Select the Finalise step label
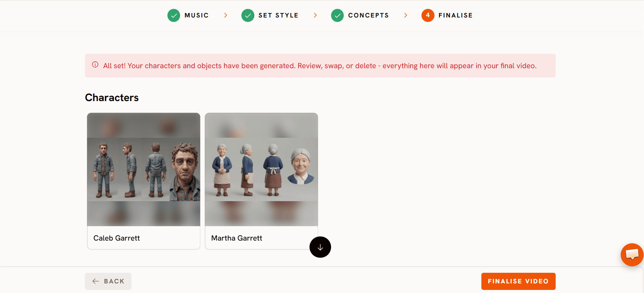The height and width of the screenshot is (293, 644). click(x=455, y=15)
